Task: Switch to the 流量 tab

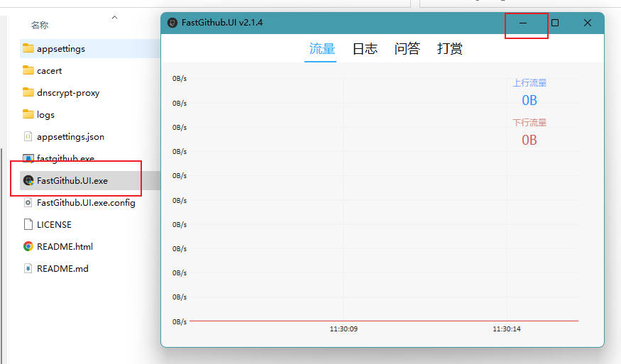Action: click(322, 49)
